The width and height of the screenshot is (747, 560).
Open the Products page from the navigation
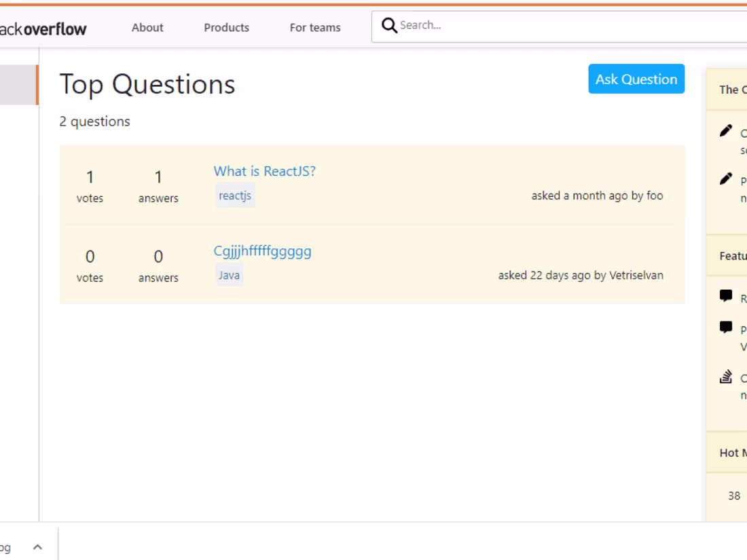click(x=226, y=28)
